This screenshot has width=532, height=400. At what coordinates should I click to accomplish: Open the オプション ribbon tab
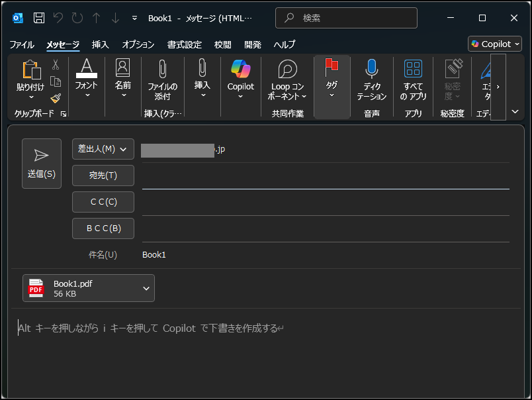[x=138, y=44]
